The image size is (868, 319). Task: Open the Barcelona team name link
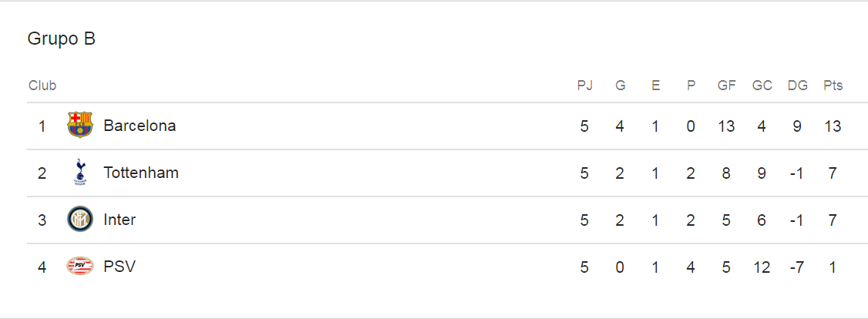[140, 126]
